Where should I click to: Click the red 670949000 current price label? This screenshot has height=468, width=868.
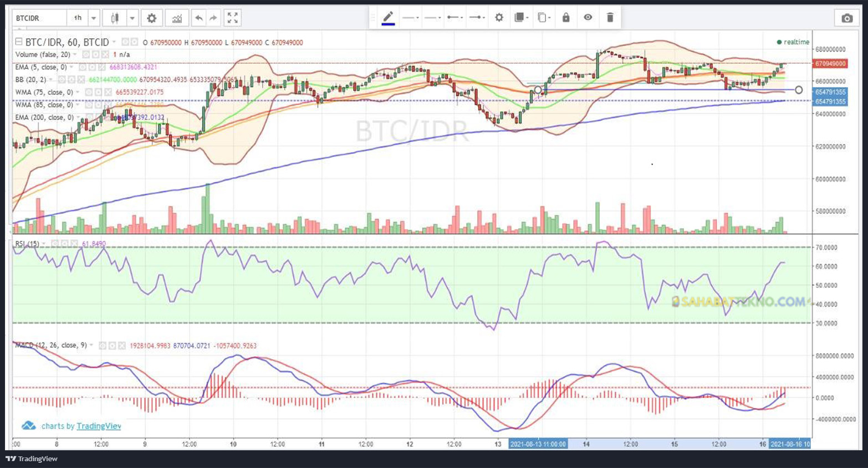click(x=830, y=64)
